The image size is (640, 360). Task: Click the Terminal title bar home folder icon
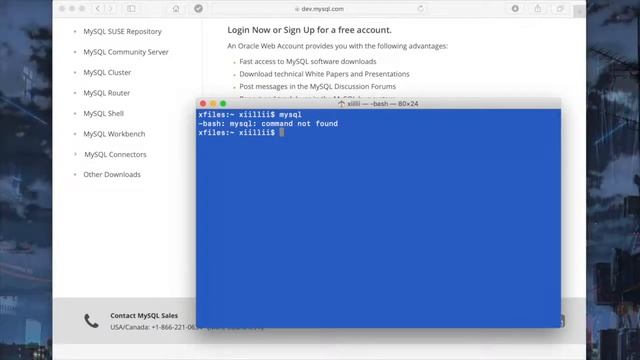coord(341,104)
